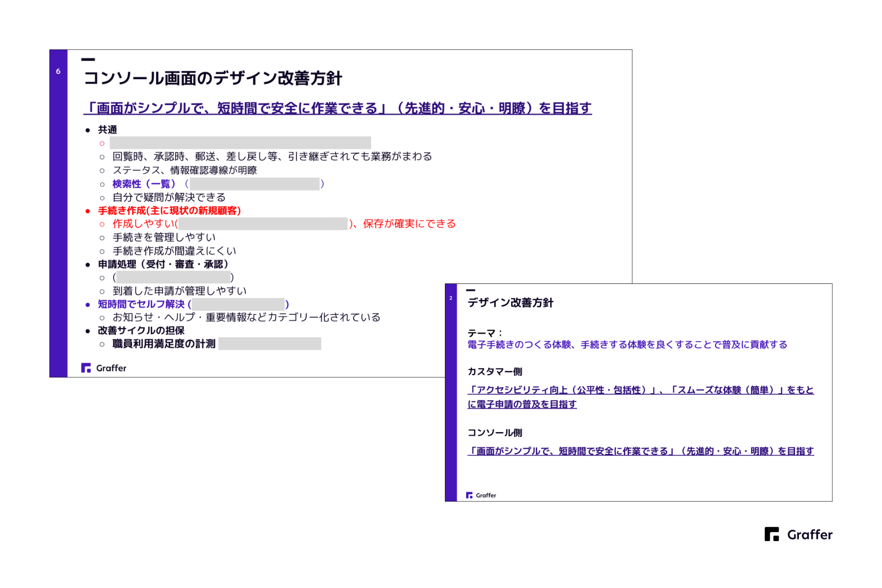Click the heading コンソール側
The height and width of the screenshot is (588, 882).
pyautogui.click(x=495, y=433)
